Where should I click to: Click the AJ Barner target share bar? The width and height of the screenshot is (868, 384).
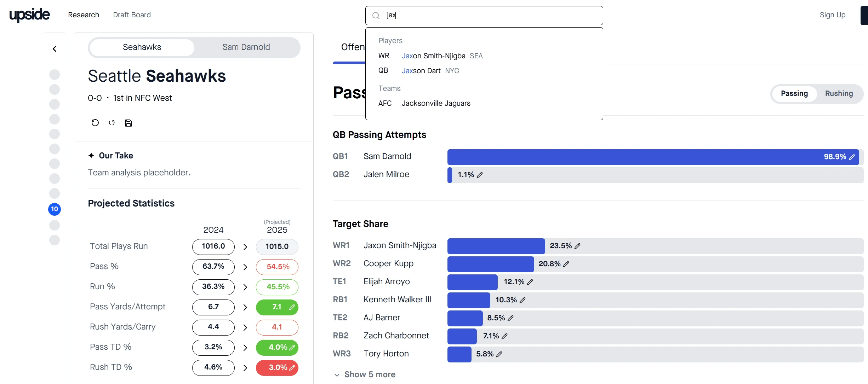point(465,318)
